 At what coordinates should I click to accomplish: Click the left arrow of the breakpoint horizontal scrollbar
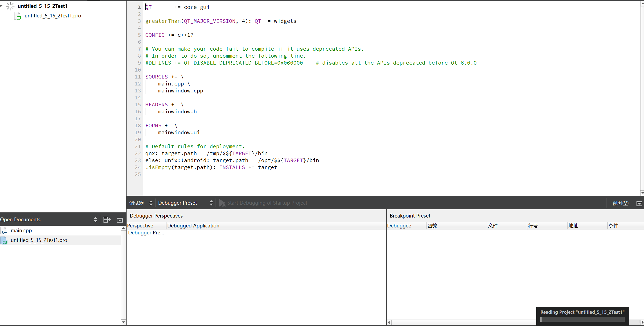pyautogui.click(x=389, y=322)
